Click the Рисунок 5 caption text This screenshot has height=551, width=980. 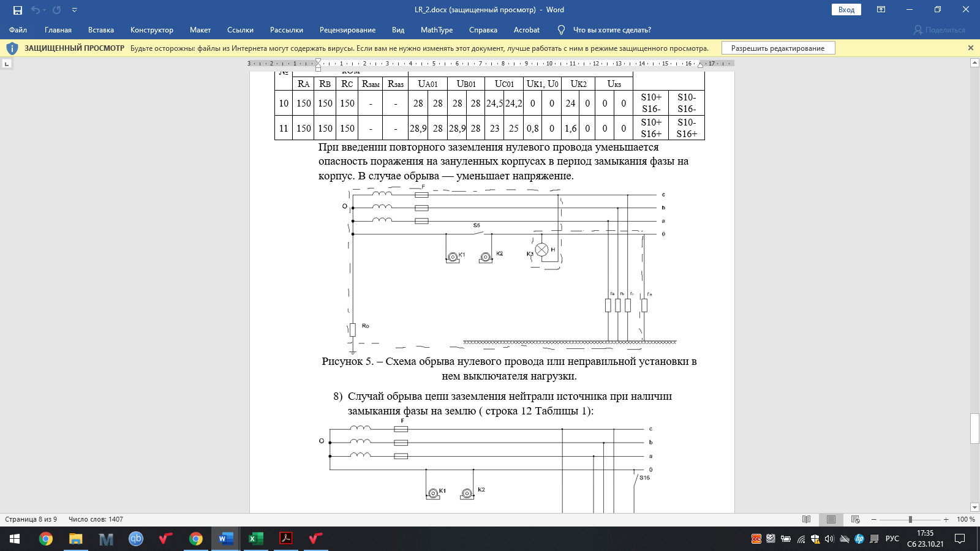pos(509,369)
